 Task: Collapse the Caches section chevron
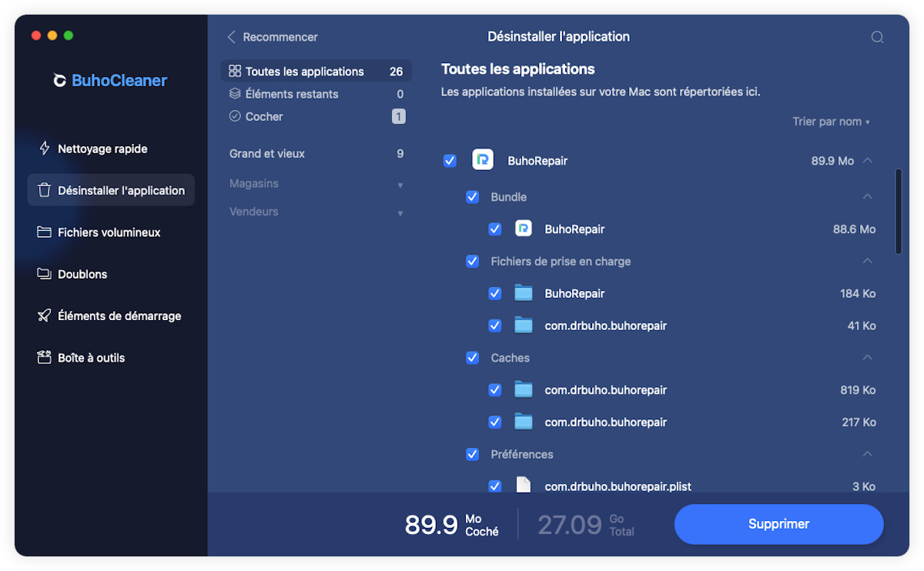[x=868, y=358]
